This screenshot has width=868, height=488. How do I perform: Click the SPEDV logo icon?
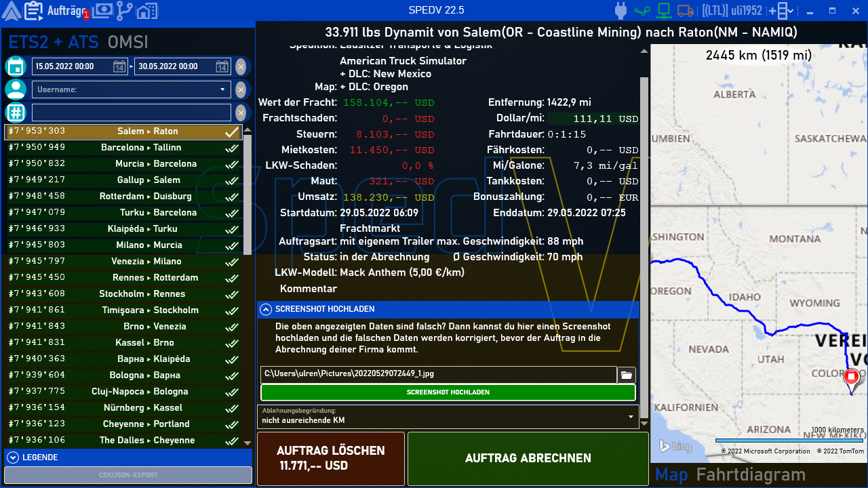[x=12, y=10]
